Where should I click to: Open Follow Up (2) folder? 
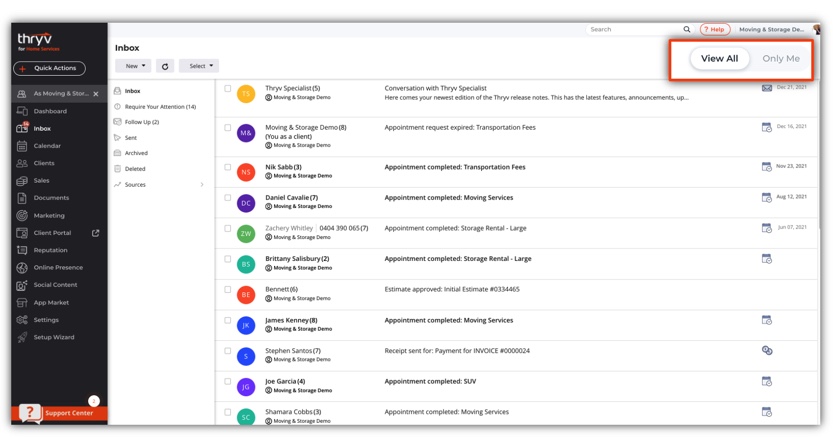click(x=141, y=122)
